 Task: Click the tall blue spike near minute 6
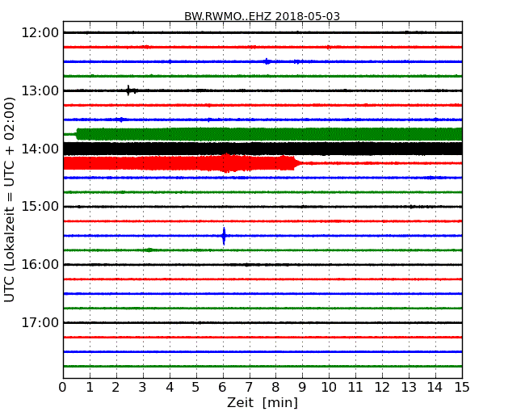point(224,236)
